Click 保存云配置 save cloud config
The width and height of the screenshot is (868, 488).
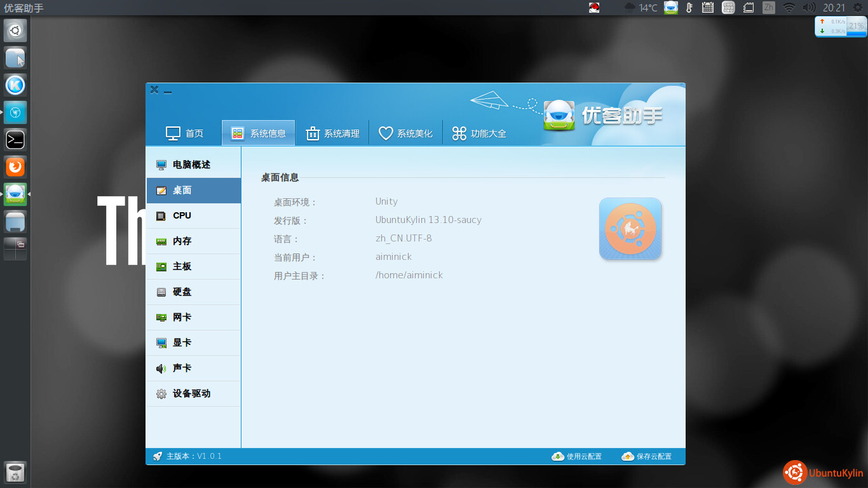(x=646, y=456)
